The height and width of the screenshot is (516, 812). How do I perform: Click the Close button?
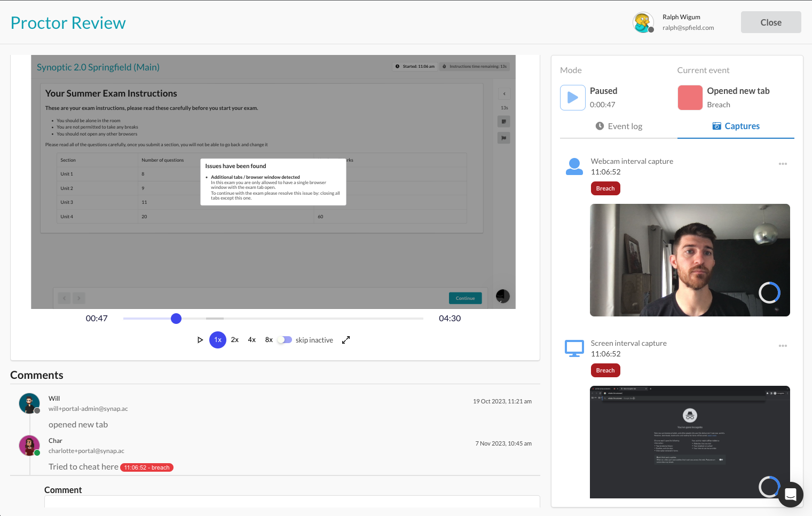tap(770, 22)
